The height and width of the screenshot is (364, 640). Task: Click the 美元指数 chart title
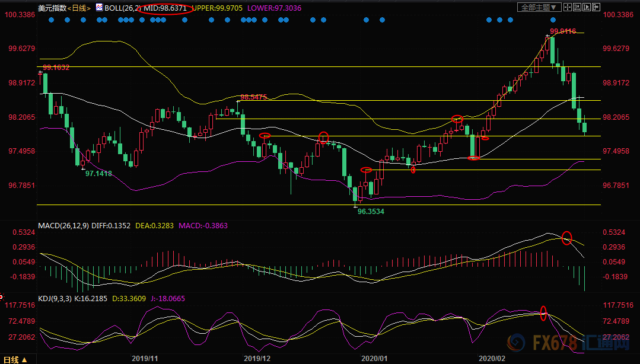(x=52, y=8)
